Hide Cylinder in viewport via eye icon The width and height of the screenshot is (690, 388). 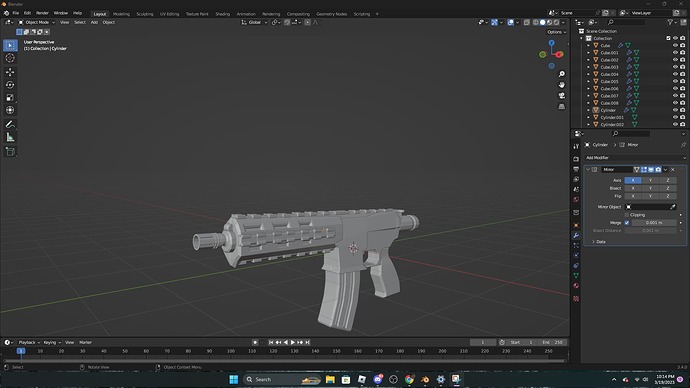pyautogui.click(x=675, y=110)
